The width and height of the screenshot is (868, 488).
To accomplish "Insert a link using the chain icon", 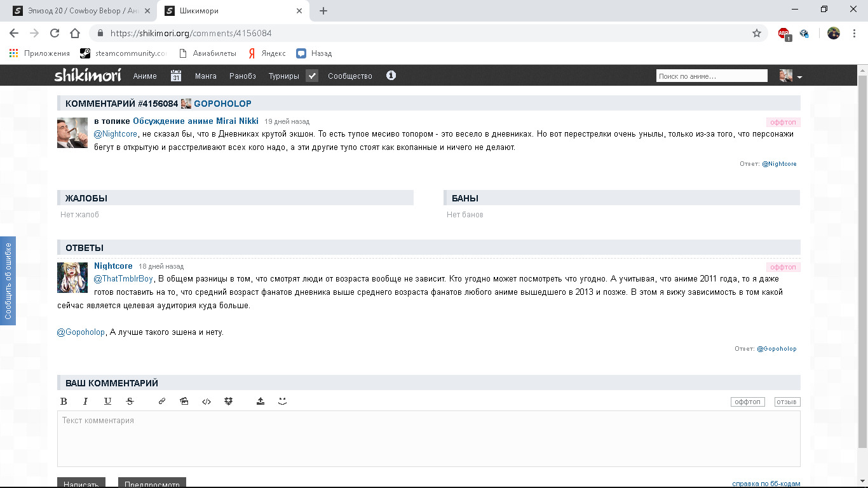I will coord(162,402).
